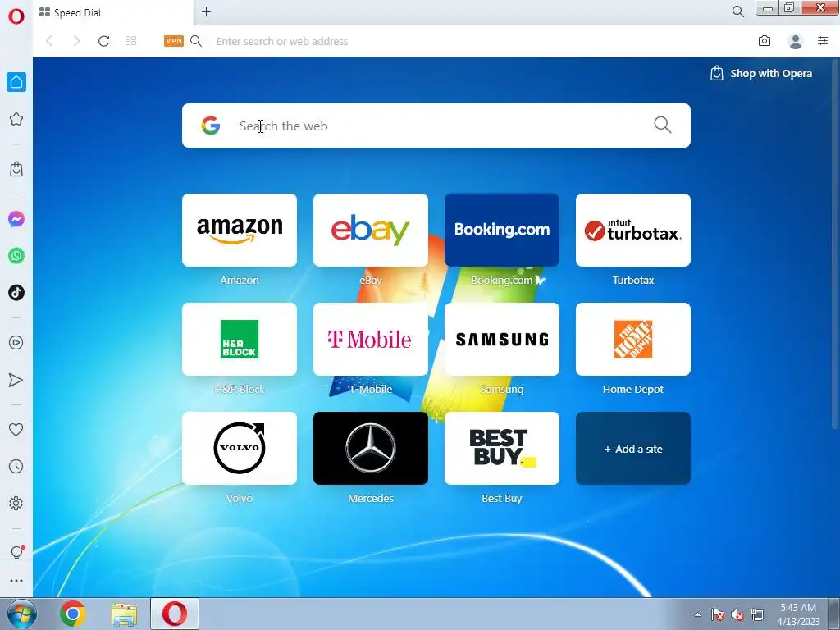
Task: Click the network tray icon
Action: (757, 614)
